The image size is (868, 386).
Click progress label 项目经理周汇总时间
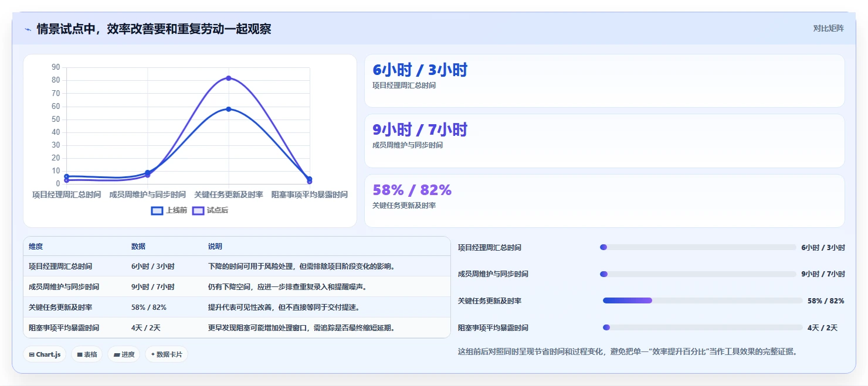[x=490, y=247]
